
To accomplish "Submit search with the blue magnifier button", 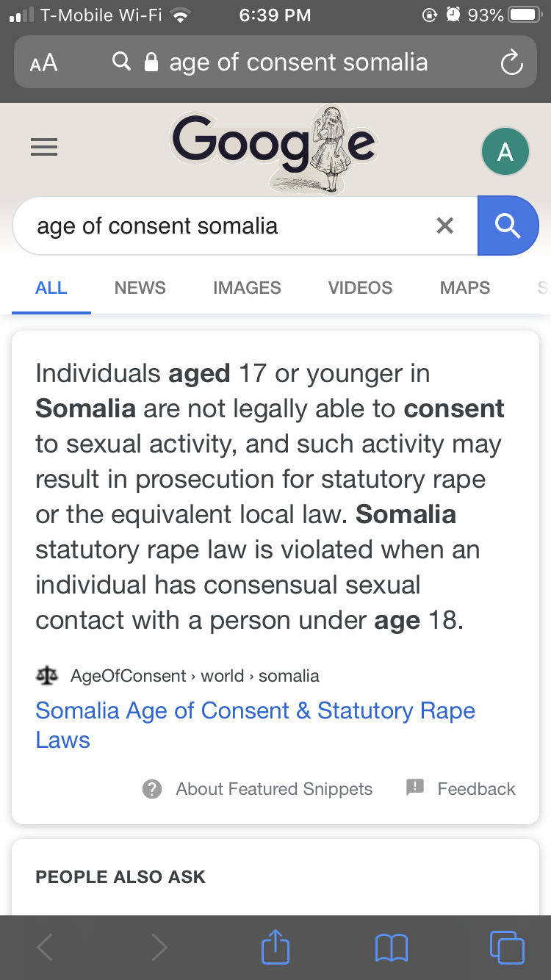I will [x=508, y=226].
